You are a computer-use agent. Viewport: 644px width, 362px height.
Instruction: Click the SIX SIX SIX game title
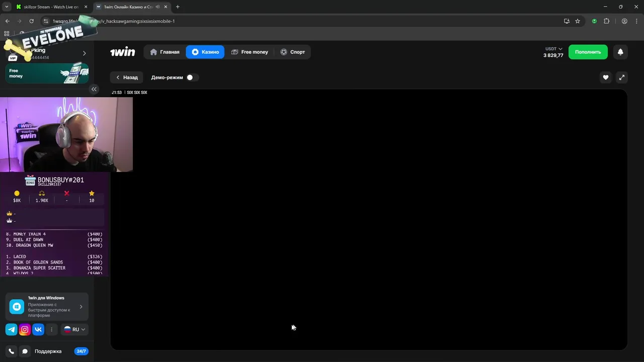[x=137, y=93]
